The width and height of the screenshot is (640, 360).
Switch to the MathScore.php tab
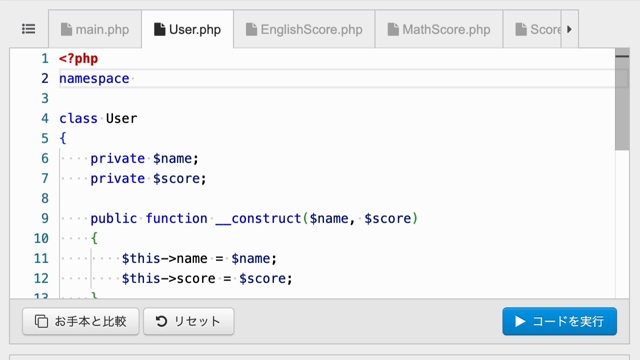coord(439,29)
